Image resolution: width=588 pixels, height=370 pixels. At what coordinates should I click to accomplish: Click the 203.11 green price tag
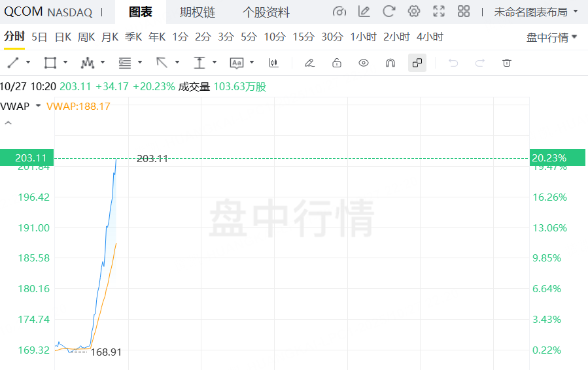pyautogui.click(x=27, y=158)
